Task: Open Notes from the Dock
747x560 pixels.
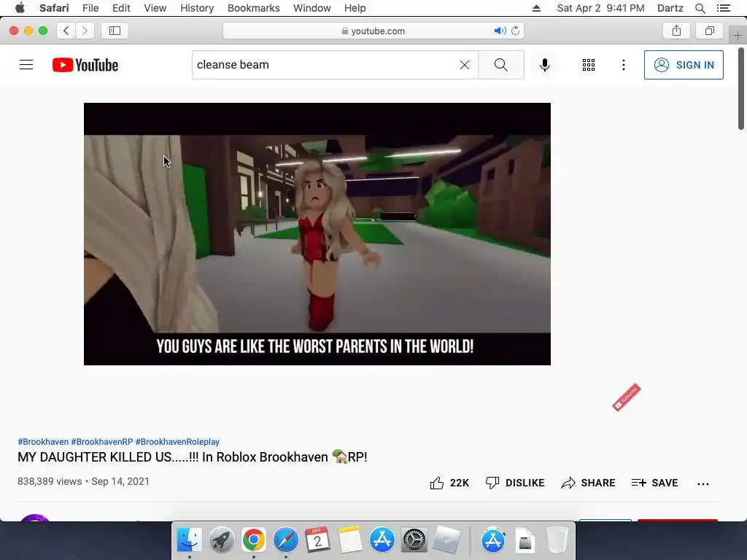Action: point(349,540)
